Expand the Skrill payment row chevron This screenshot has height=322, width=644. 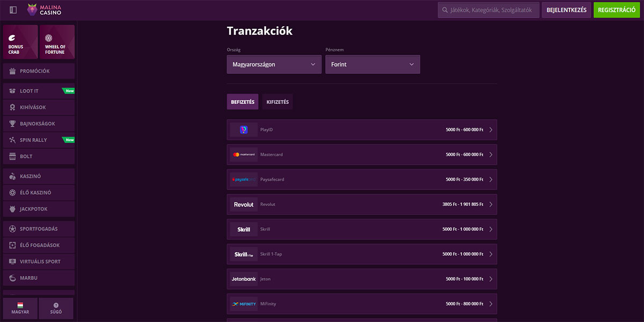491,229
